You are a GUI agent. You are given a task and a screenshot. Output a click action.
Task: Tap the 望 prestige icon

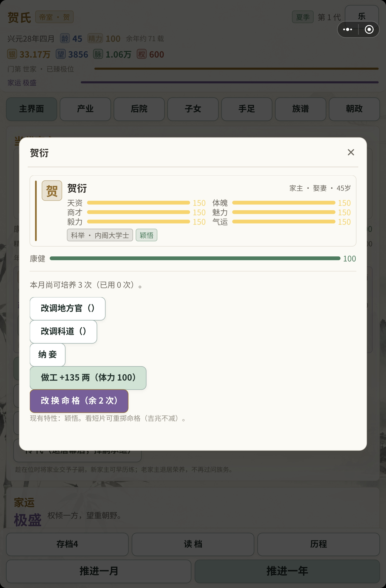pyautogui.click(x=61, y=54)
